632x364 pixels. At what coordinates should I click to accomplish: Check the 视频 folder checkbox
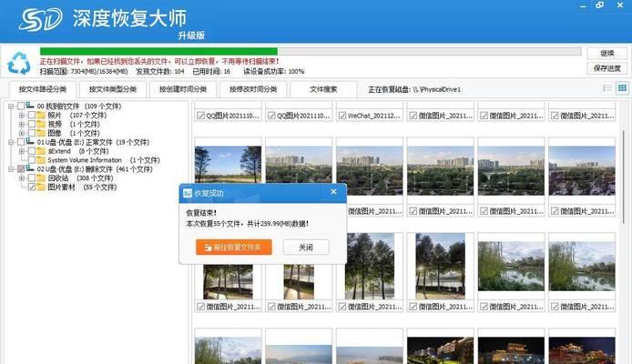pyautogui.click(x=32, y=124)
